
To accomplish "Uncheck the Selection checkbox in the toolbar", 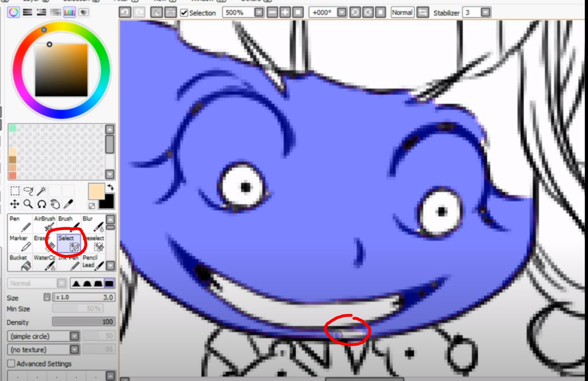I will 184,12.
